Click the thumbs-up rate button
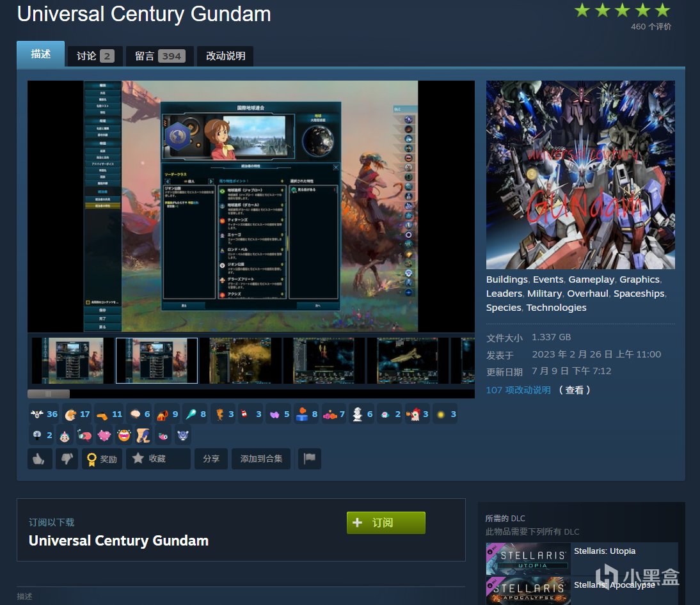700x605 pixels. [x=40, y=459]
